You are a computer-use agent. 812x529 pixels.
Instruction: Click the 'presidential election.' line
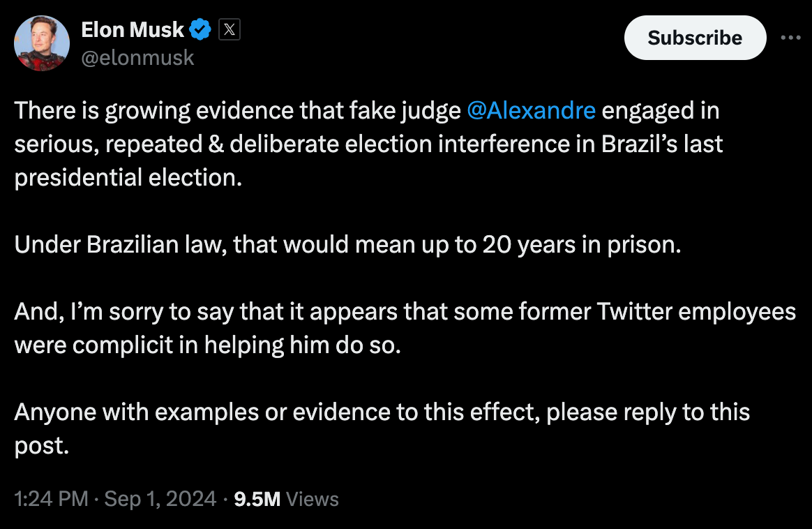(x=128, y=177)
